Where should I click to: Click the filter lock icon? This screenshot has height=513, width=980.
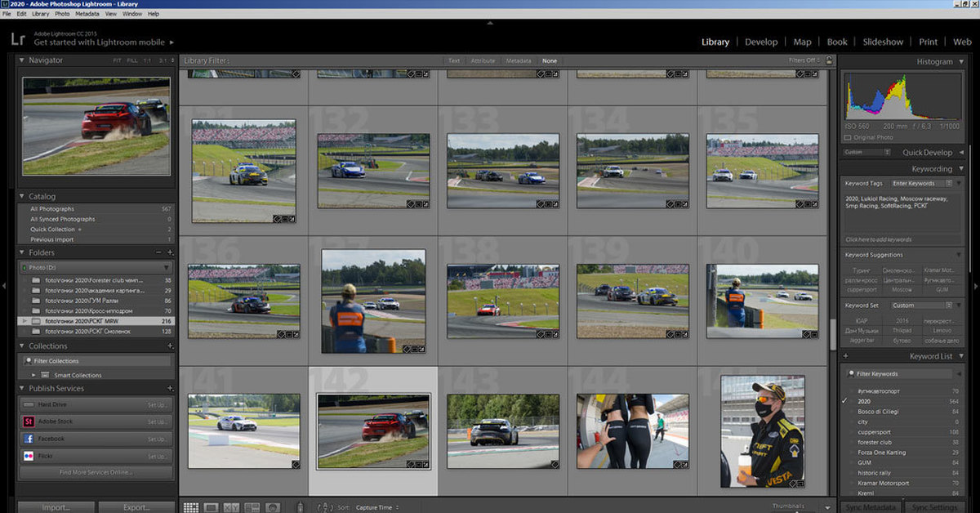click(829, 60)
